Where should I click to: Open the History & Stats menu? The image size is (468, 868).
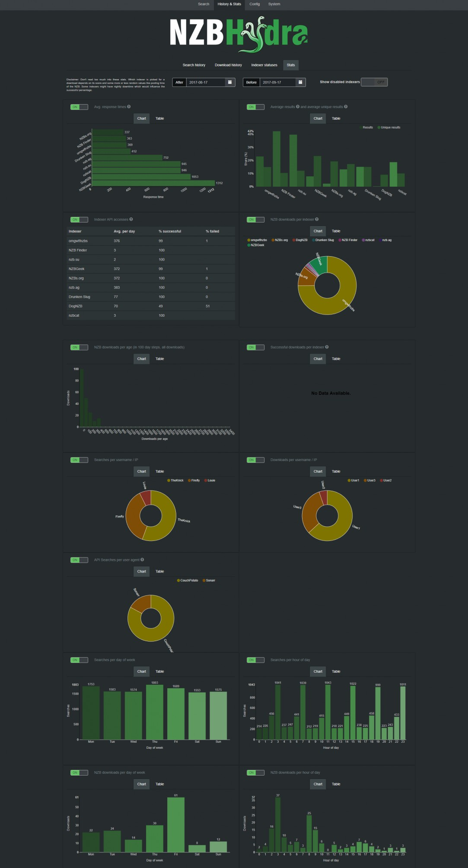click(x=229, y=4)
